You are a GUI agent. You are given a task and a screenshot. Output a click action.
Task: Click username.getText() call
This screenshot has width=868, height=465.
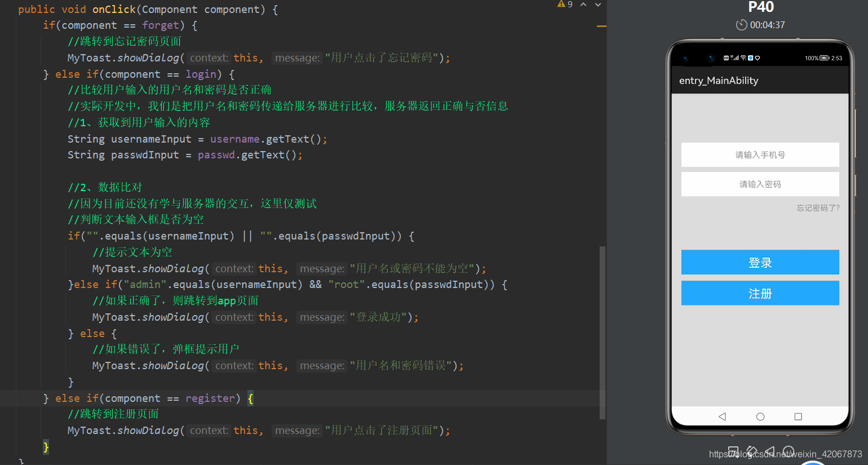coord(265,139)
